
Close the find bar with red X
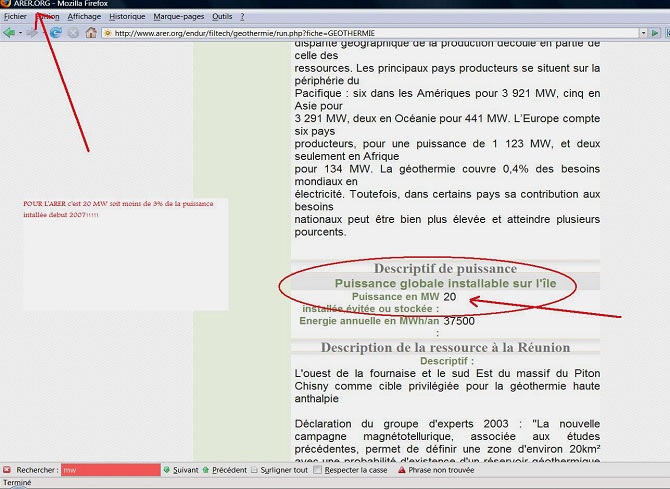pyautogui.click(x=7, y=469)
